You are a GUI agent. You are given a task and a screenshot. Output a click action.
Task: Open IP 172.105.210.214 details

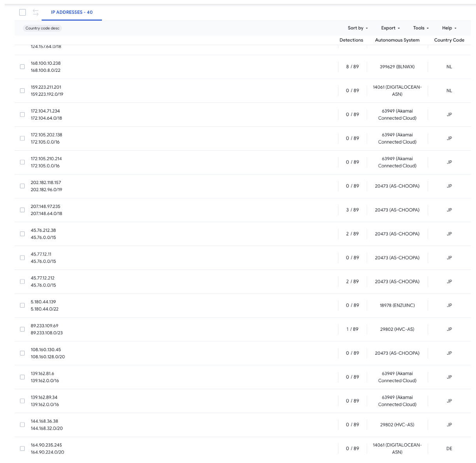coord(46,159)
